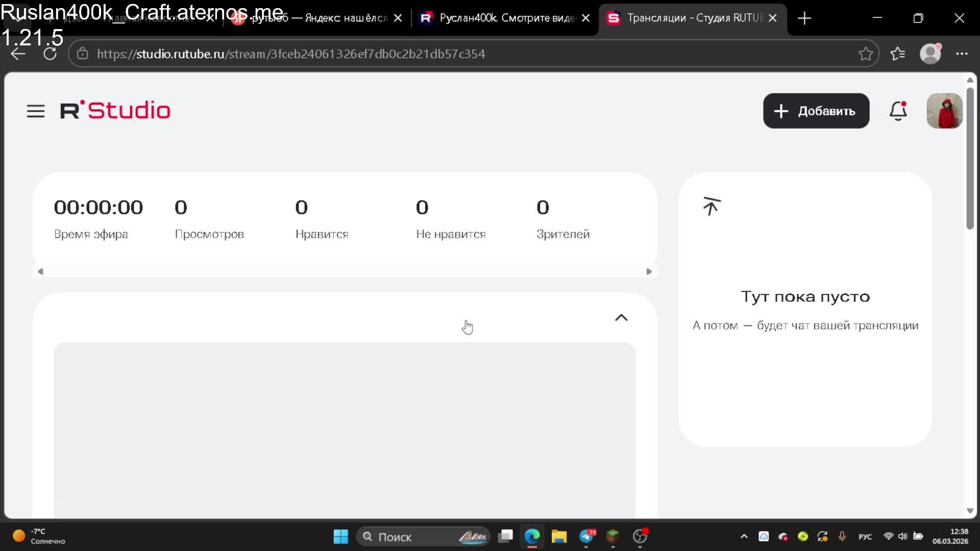The height and width of the screenshot is (551, 980).
Task: Open a new browser tab
Action: (x=804, y=18)
